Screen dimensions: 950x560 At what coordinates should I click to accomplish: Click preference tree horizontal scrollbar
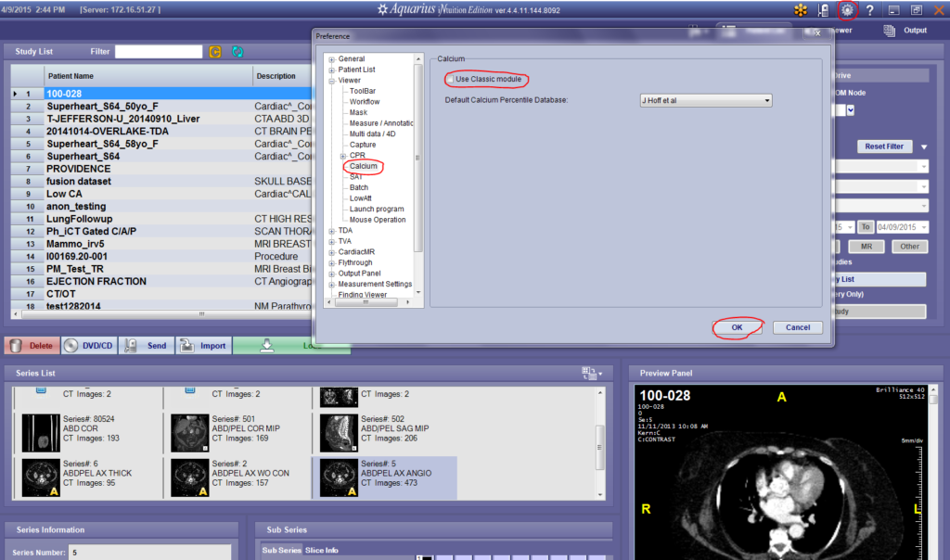pyautogui.click(x=366, y=301)
